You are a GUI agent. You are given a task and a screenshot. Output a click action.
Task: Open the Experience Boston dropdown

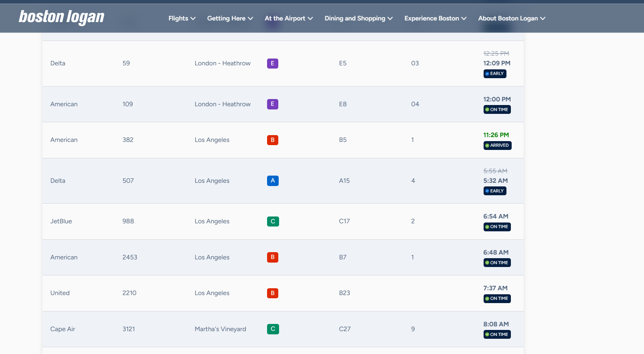[435, 18]
